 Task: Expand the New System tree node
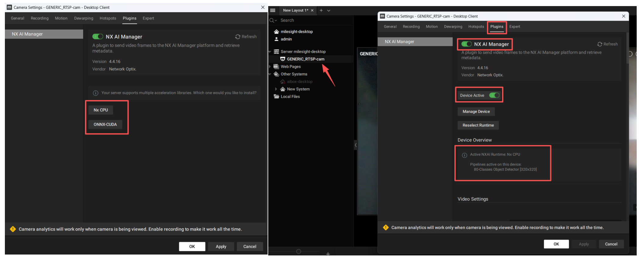(276, 89)
